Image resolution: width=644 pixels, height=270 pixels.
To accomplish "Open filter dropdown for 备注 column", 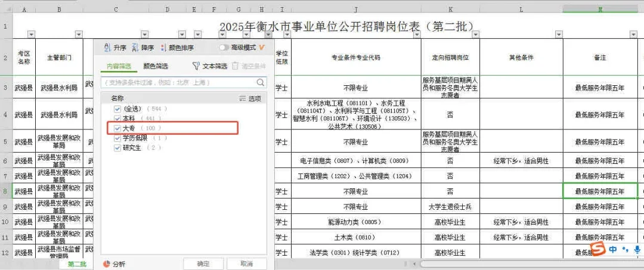I will (x=633, y=35).
